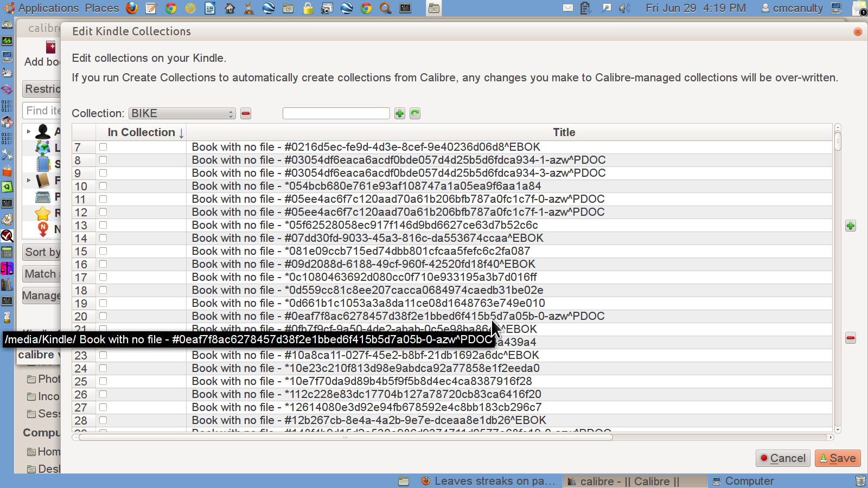Tick the checkbox in row 10
Viewport: 868px width, 488px height.
(x=103, y=186)
